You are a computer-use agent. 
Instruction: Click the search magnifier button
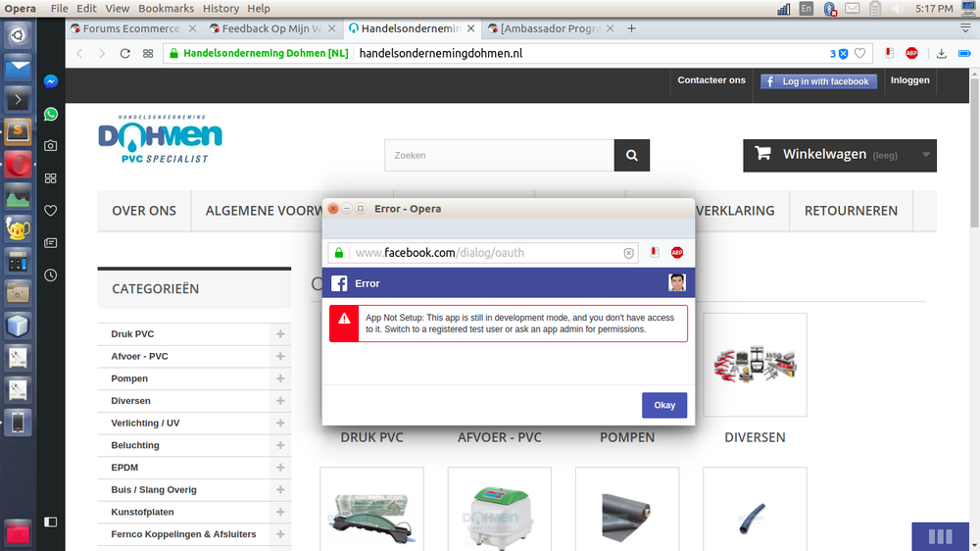[632, 155]
